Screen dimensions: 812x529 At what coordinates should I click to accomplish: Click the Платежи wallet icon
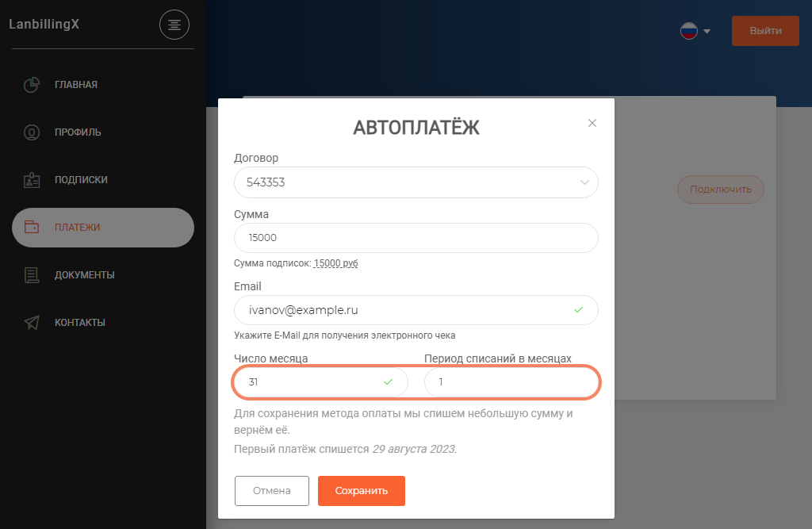click(x=32, y=227)
